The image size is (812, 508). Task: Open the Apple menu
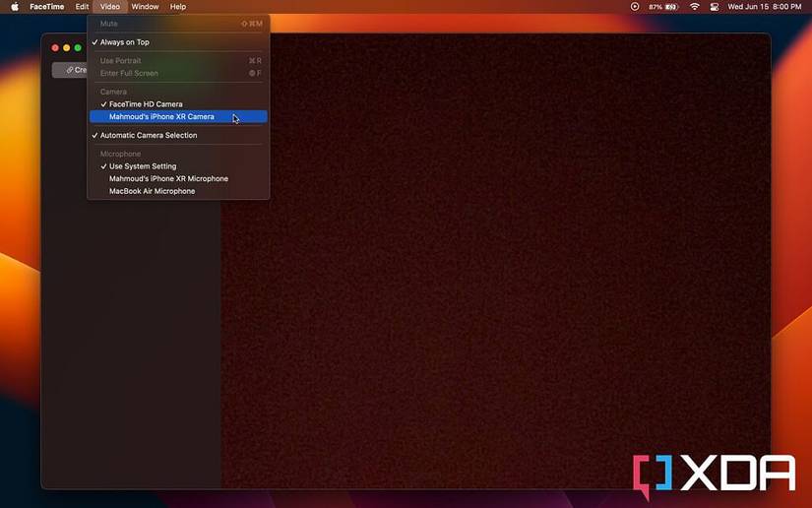(15, 7)
